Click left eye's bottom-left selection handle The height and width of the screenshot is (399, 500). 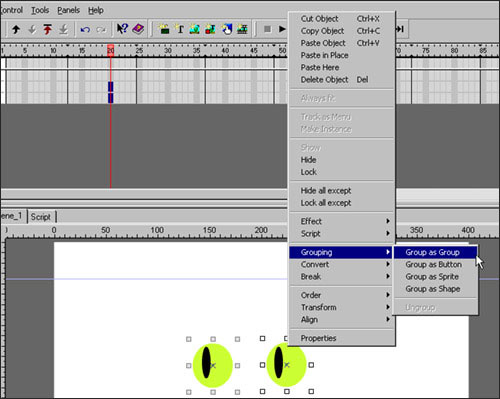(x=189, y=392)
